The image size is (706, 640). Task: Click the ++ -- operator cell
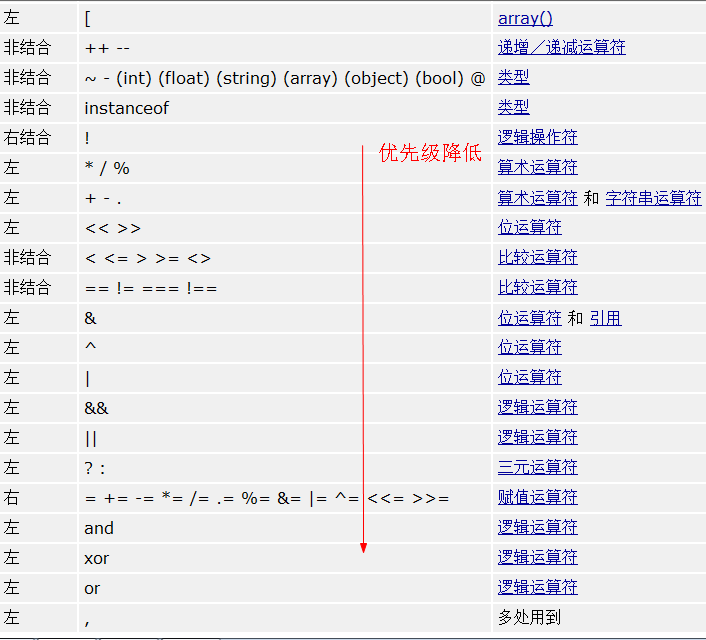coord(285,47)
